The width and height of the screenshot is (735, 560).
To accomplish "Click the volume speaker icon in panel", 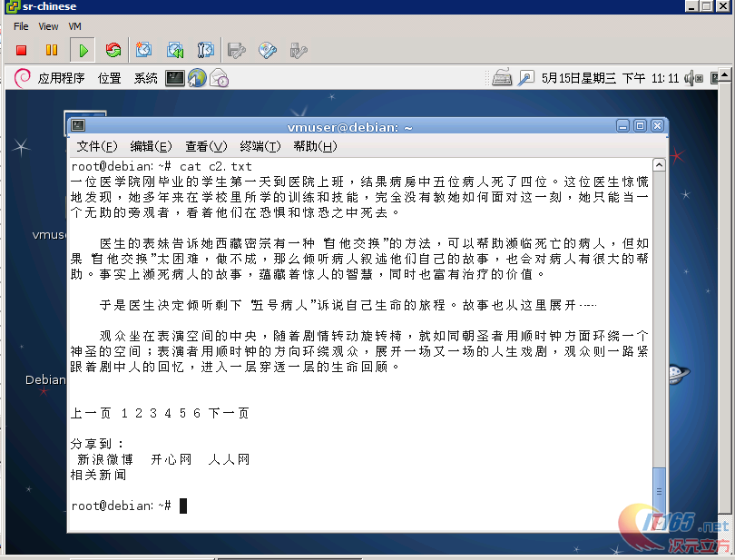I will (x=693, y=78).
